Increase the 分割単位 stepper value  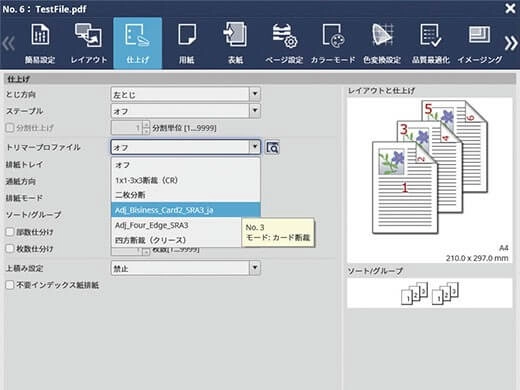pos(146,124)
